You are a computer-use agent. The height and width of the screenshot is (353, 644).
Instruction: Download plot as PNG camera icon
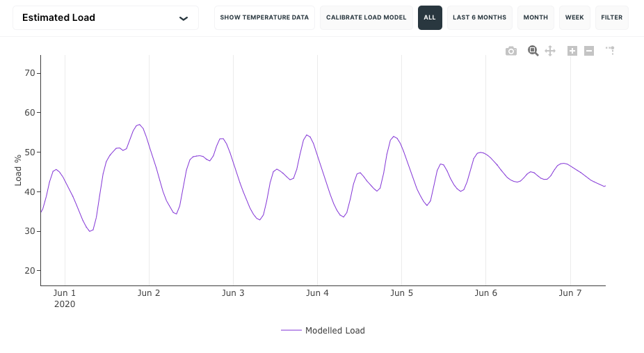pyautogui.click(x=511, y=51)
